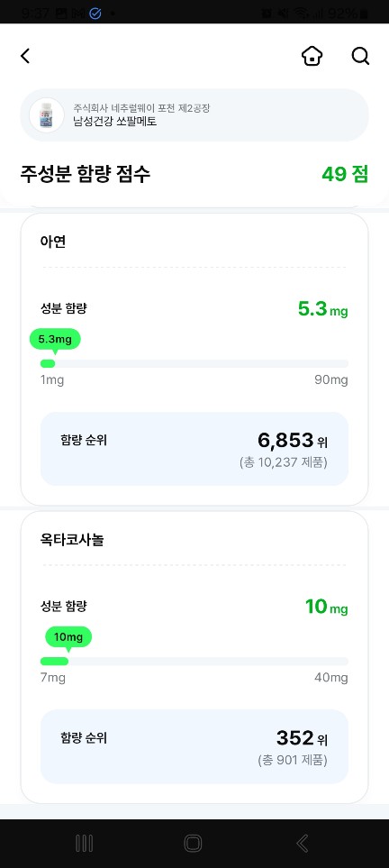Tap the product bottle thumbnail
Viewport: 389px width, 868px height.
[x=47, y=115]
